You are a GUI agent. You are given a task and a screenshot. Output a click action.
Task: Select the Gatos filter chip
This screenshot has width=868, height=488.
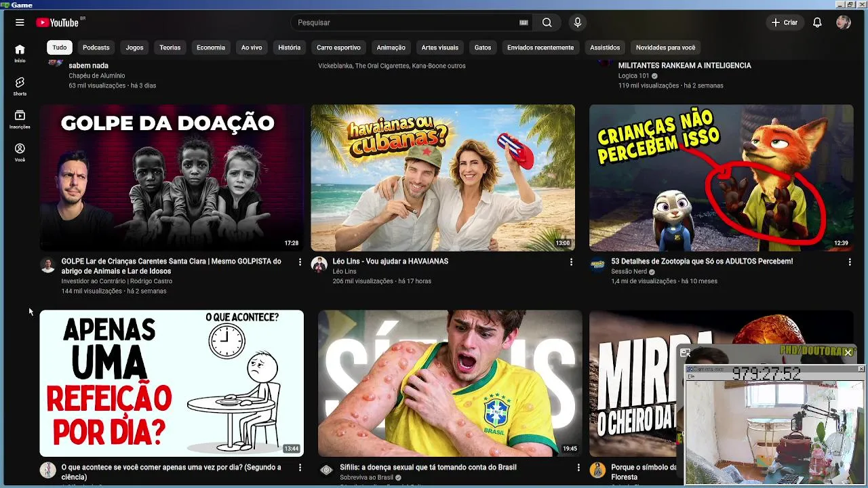pos(483,47)
